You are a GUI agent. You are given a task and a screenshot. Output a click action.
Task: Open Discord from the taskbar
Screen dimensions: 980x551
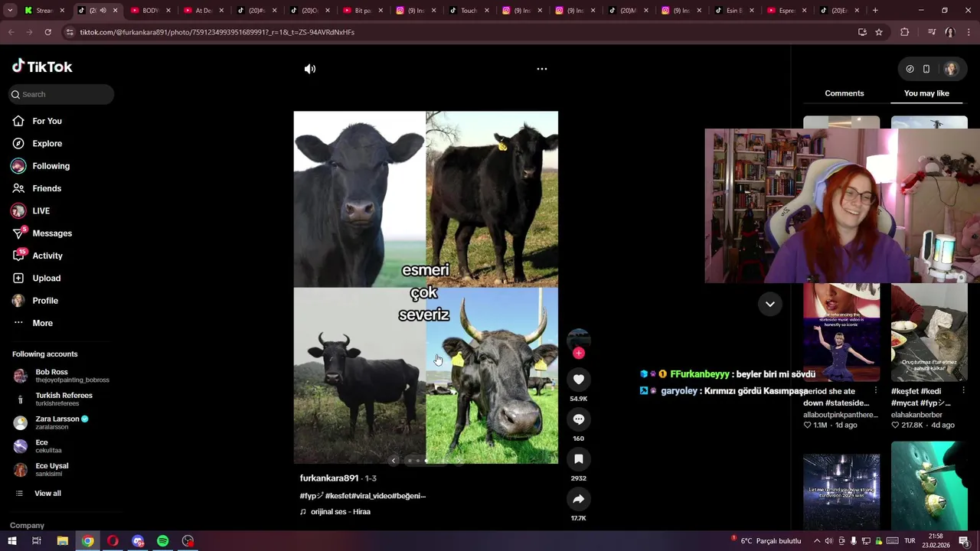138,541
